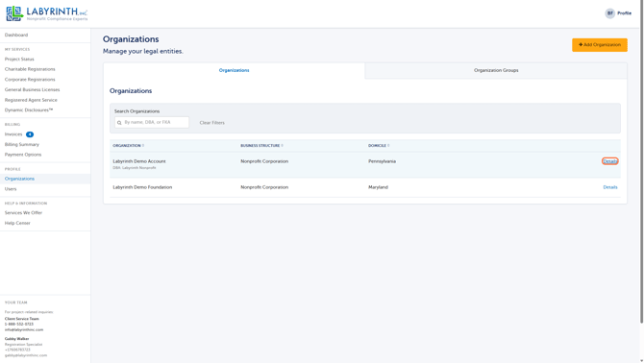The width and height of the screenshot is (644, 363).
Task: Click the search magnifier icon
Action: click(x=119, y=123)
